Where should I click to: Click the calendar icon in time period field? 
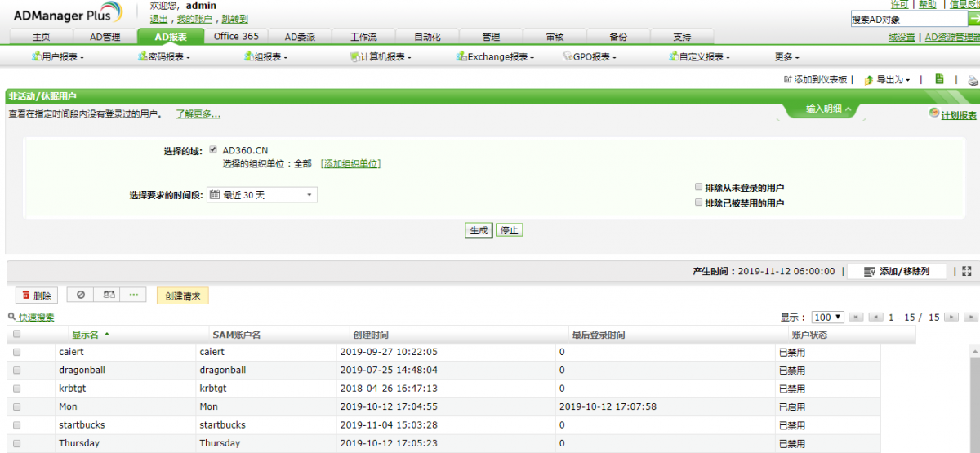tap(215, 195)
